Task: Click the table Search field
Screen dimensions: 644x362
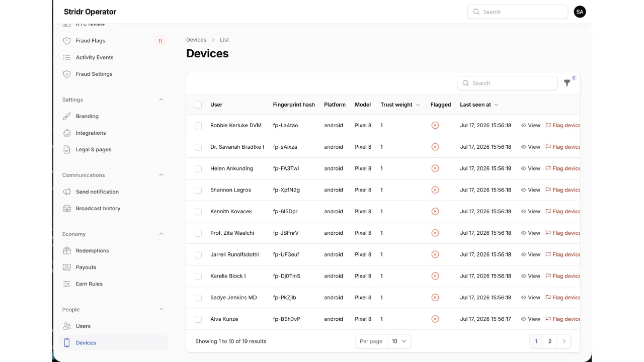Action: click(x=507, y=83)
